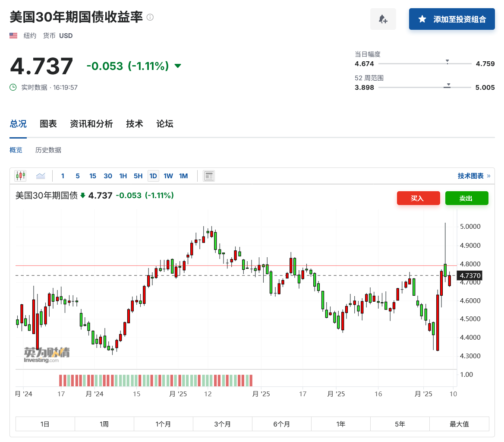Viewport: 504px width, 442px height.
Task: Click the clock icon beside real-time data
Action: pyautogui.click(x=13, y=87)
